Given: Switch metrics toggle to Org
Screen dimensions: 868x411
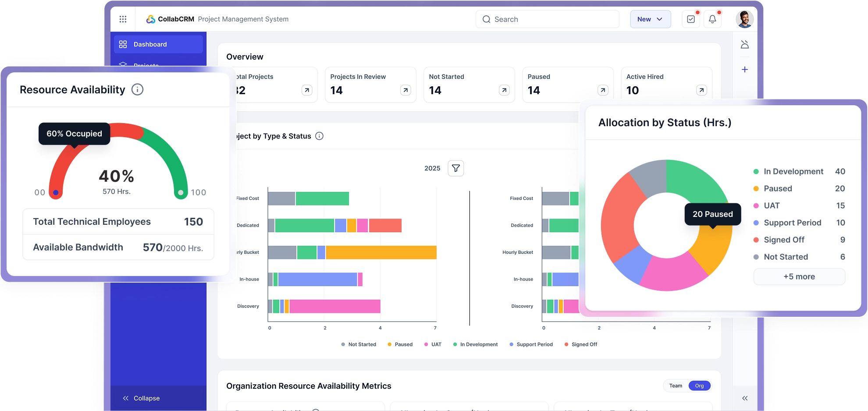Looking at the screenshot, I should (699, 386).
